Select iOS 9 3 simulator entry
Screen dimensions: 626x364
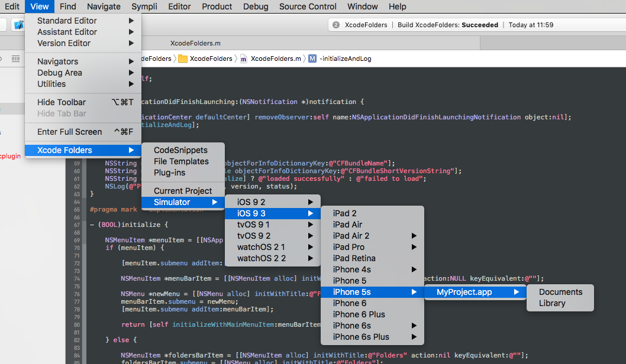[x=273, y=213]
